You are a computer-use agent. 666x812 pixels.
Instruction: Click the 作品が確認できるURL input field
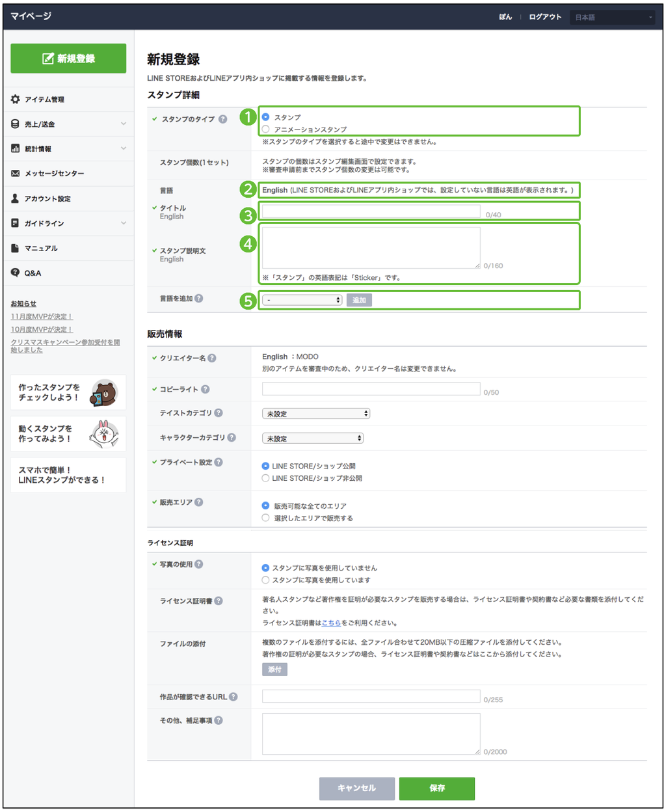point(371,696)
